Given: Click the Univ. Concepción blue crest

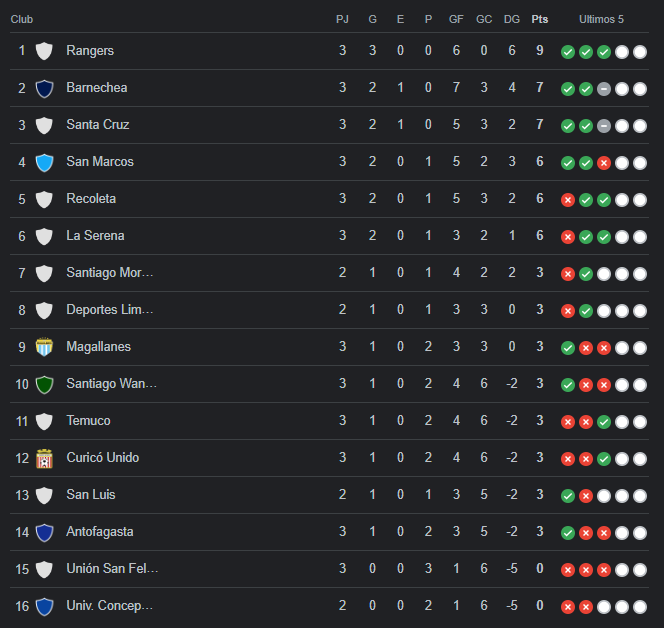Looking at the screenshot, I should [44, 606].
